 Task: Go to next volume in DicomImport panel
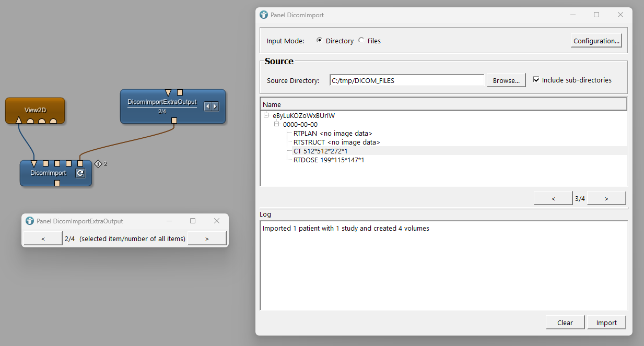(606, 198)
